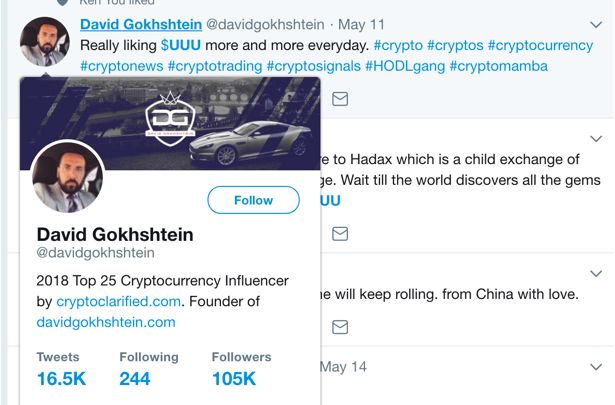The height and width of the screenshot is (405, 615).
Task: Open the small tweet author avatar
Action: pyautogui.click(x=44, y=42)
